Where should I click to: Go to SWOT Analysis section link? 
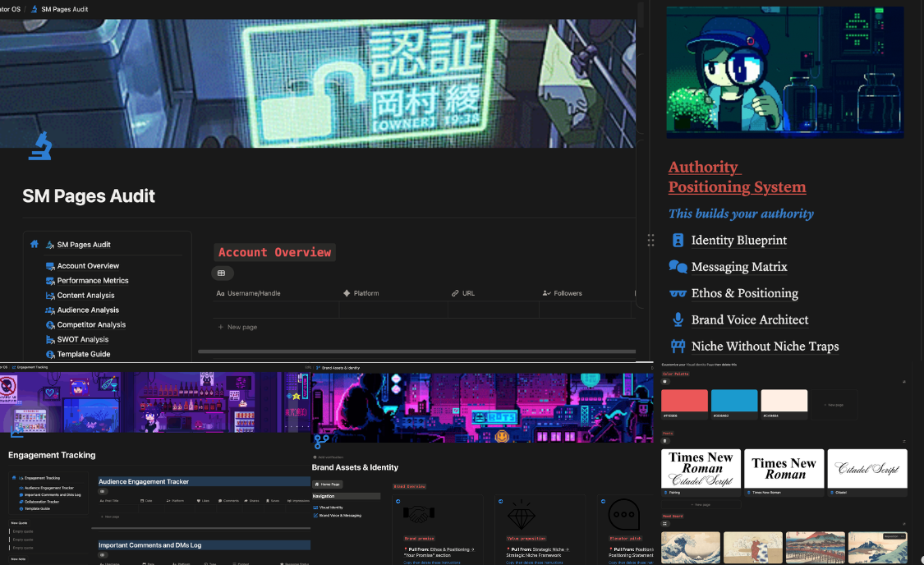coord(82,339)
